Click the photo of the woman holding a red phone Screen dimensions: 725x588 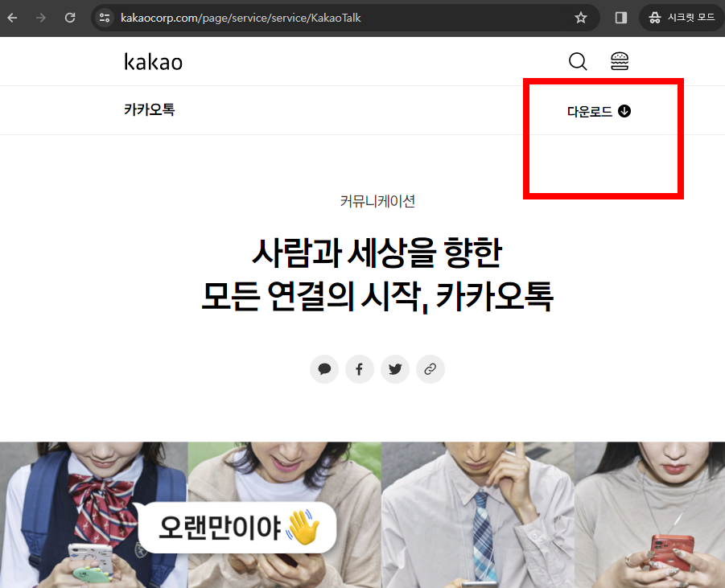point(649,515)
